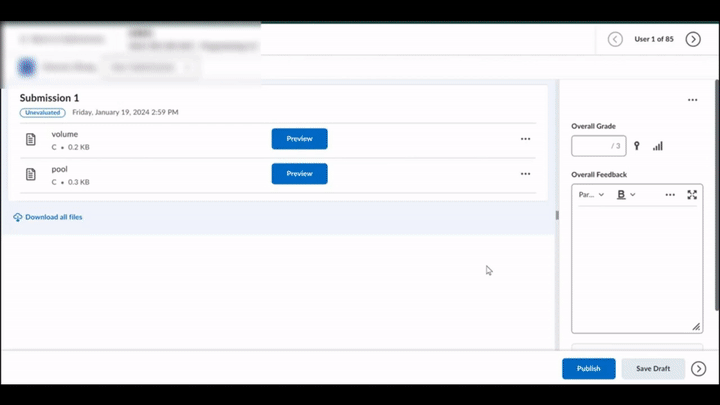Preview the pool file
Viewport: 720px width, 405px height.
299,174
